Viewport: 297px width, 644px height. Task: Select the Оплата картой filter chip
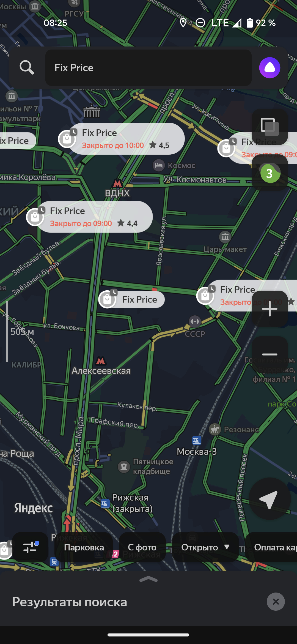coord(271,547)
